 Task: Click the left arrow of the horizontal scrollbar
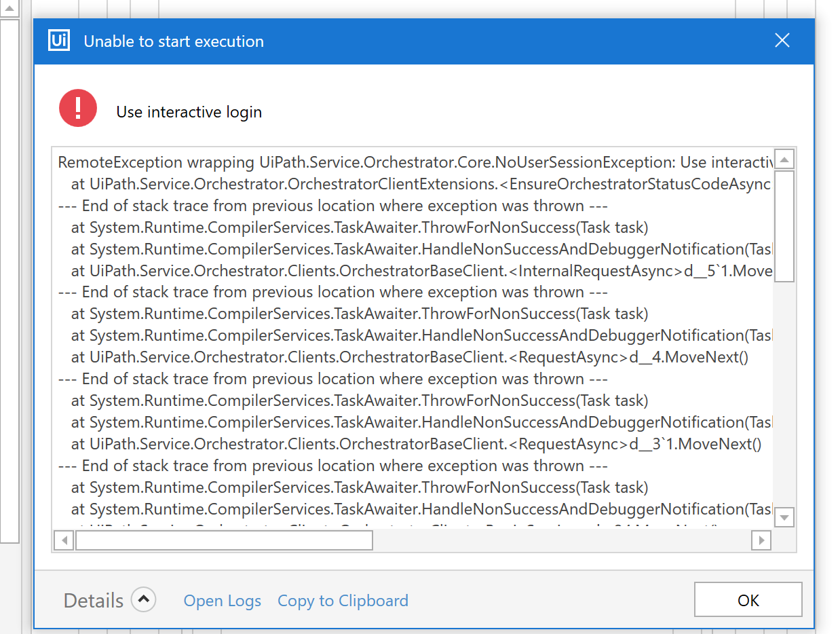click(63, 540)
